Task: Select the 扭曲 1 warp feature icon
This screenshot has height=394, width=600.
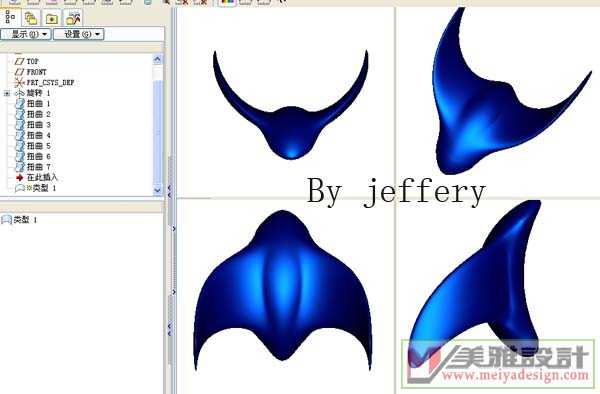Action: click(20, 104)
